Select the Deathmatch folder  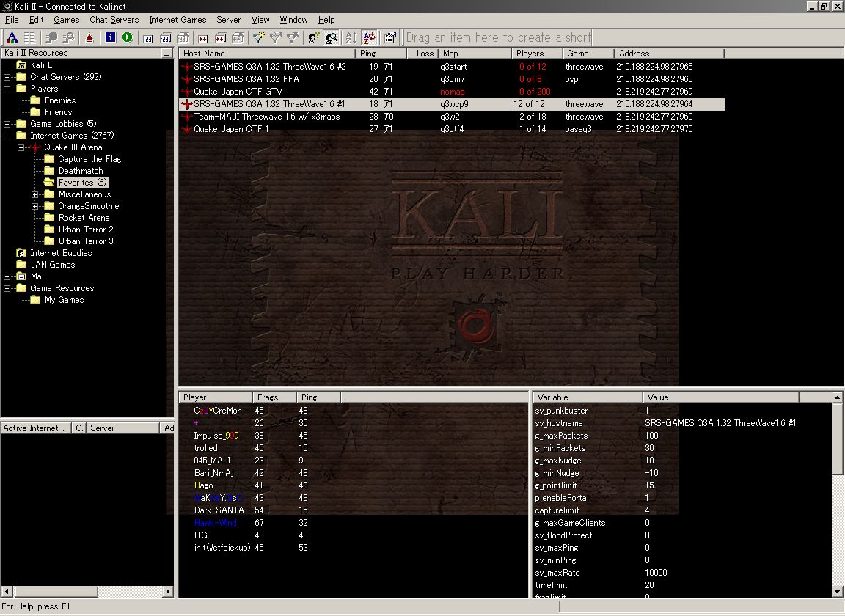coord(81,171)
